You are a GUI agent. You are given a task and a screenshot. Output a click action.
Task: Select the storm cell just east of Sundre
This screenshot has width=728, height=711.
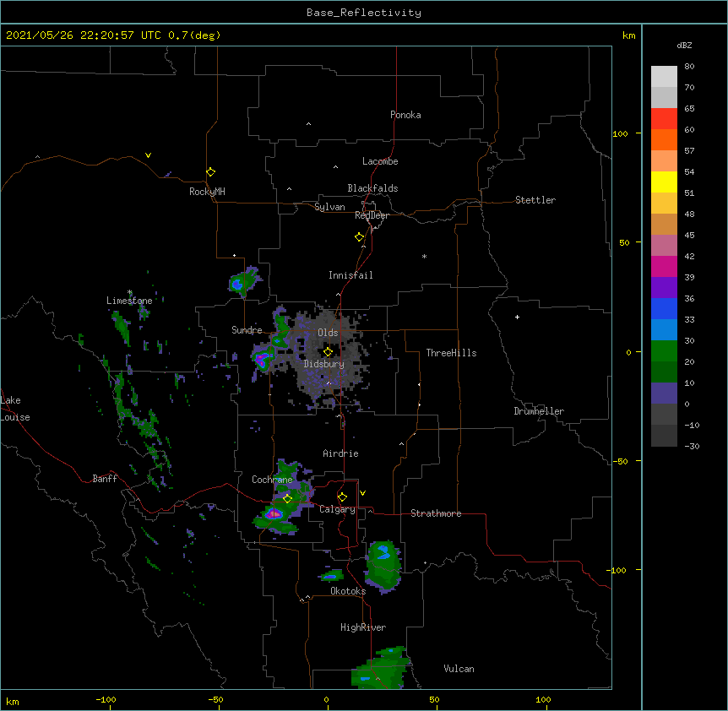click(263, 359)
